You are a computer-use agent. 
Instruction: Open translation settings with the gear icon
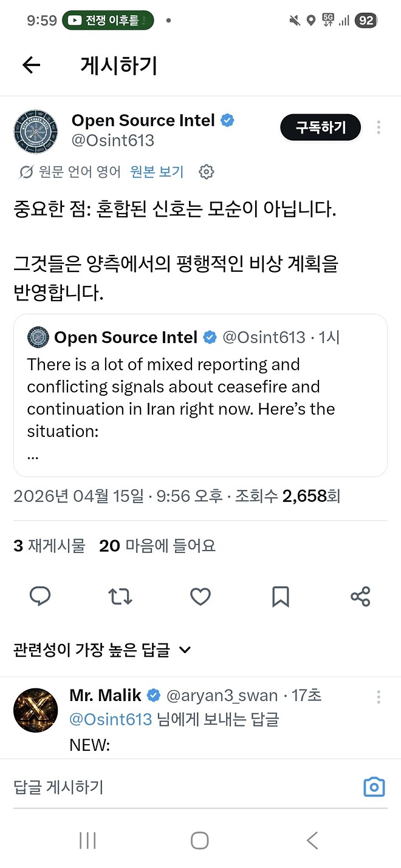(x=207, y=172)
